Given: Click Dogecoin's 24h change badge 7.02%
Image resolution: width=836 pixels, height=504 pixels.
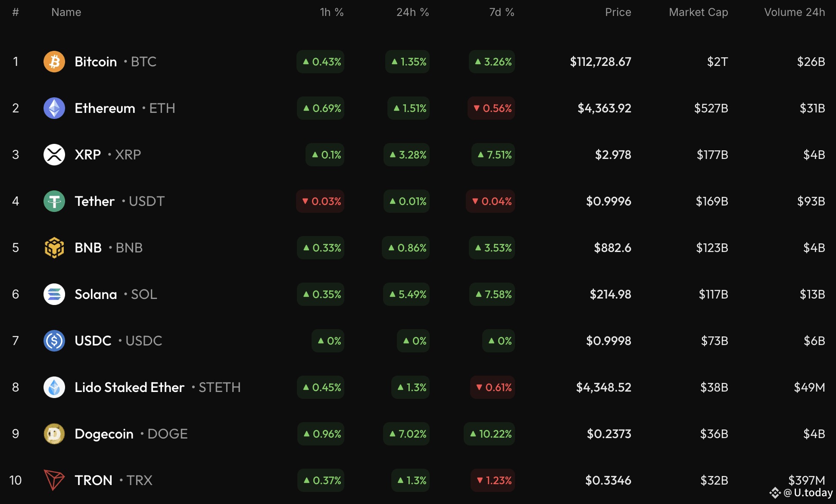Looking at the screenshot, I should [x=406, y=434].
